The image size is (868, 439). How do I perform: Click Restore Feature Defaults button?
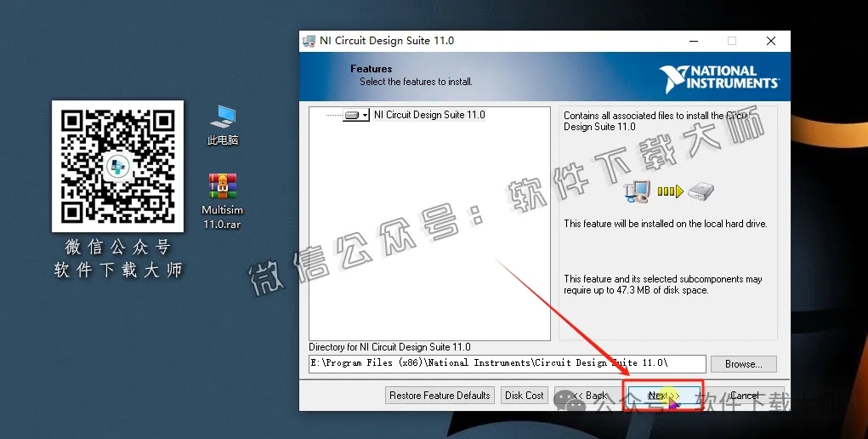coord(440,396)
